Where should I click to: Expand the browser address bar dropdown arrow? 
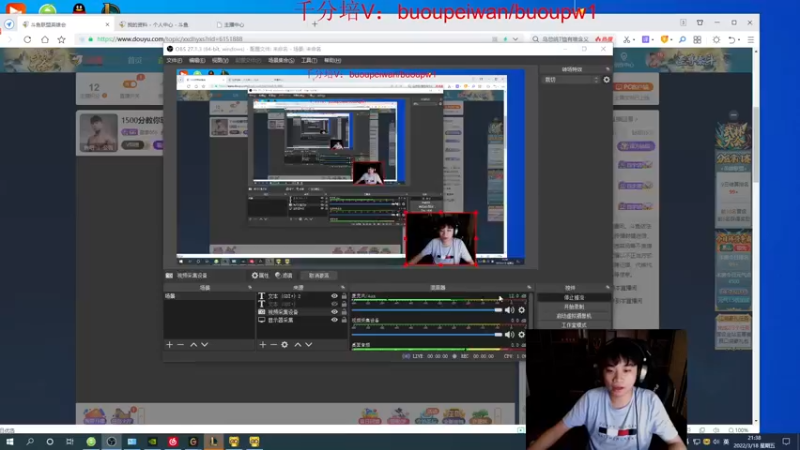[515, 39]
